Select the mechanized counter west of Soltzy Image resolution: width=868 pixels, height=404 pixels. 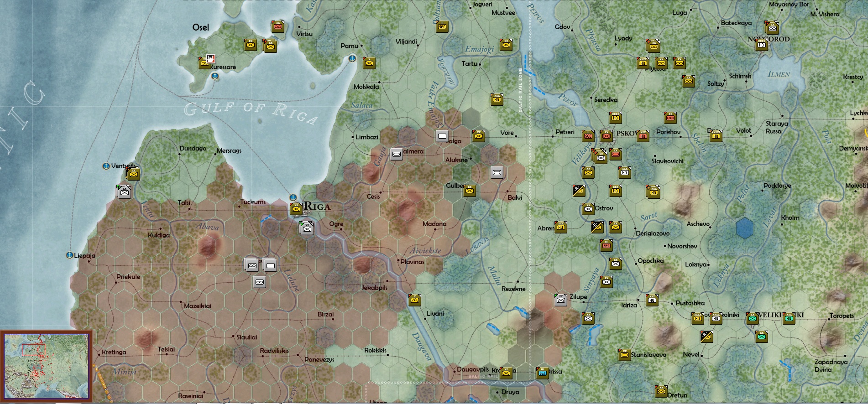point(688,81)
